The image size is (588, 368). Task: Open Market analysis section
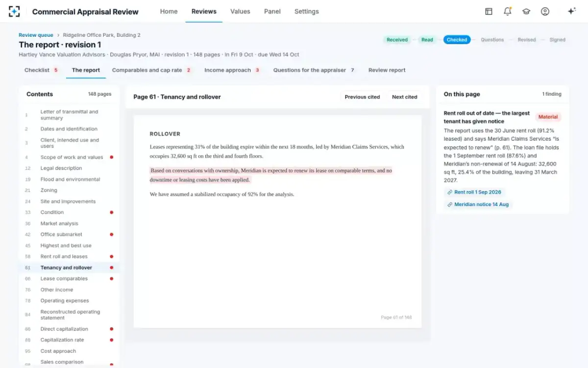tap(69, 224)
